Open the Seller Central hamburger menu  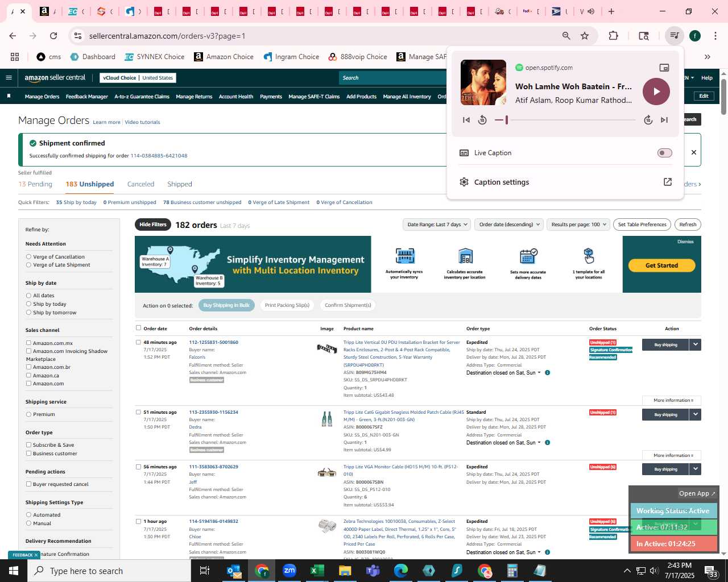(9, 78)
